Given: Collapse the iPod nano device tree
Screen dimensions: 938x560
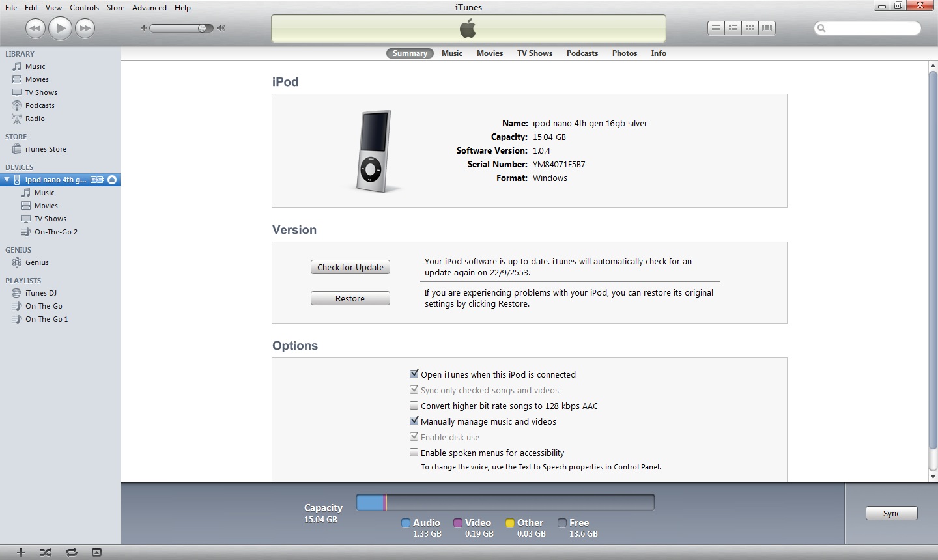Looking at the screenshot, I should click(x=7, y=180).
